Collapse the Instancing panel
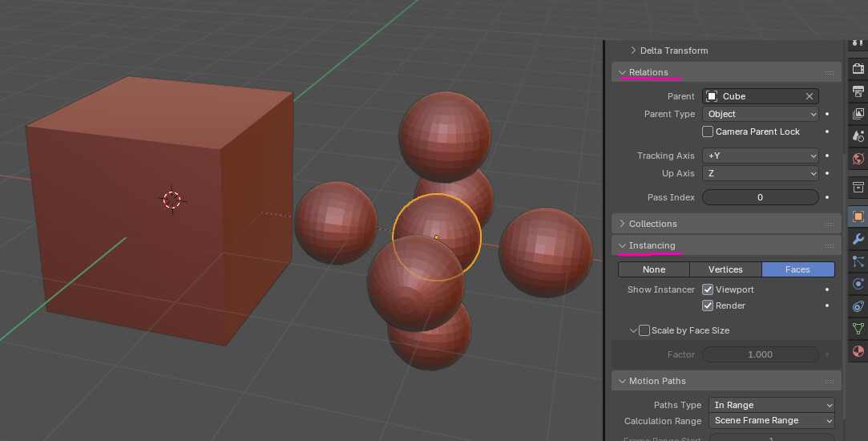The height and width of the screenshot is (441, 868). pos(622,245)
